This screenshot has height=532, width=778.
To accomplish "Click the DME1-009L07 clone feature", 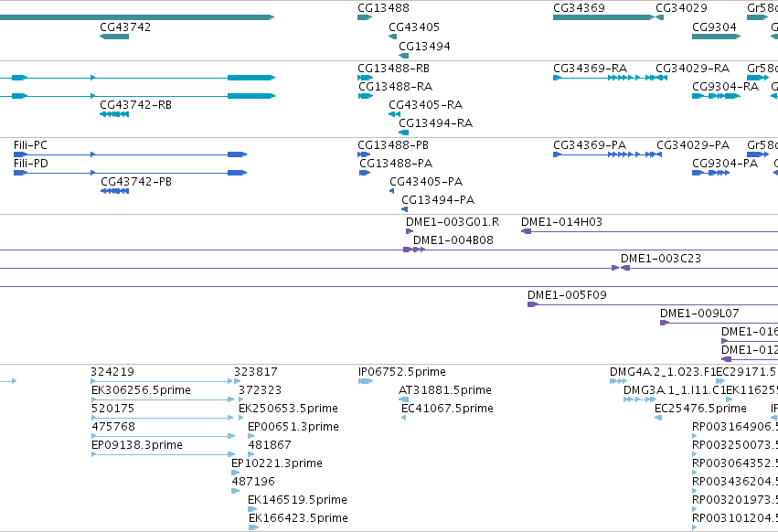I will coord(719,323).
